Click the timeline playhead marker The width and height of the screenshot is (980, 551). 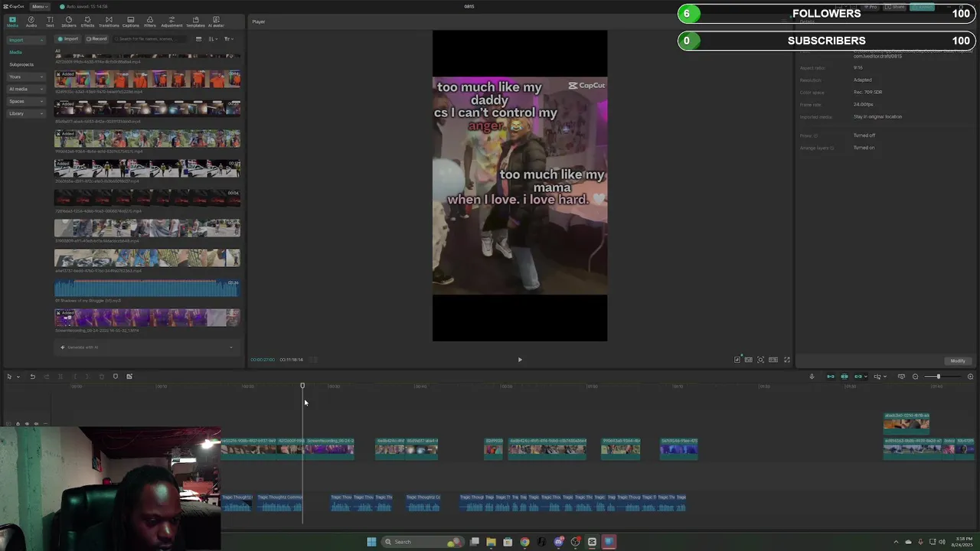click(302, 386)
